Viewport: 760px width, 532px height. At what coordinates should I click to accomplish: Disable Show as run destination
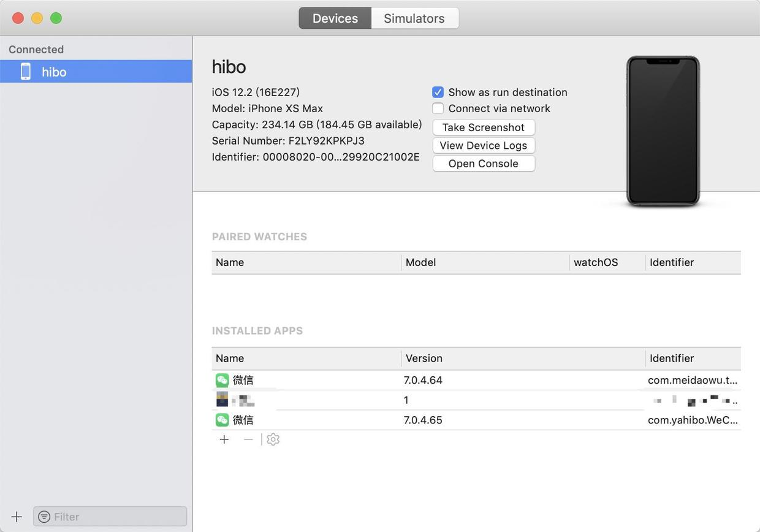[438, 92]
